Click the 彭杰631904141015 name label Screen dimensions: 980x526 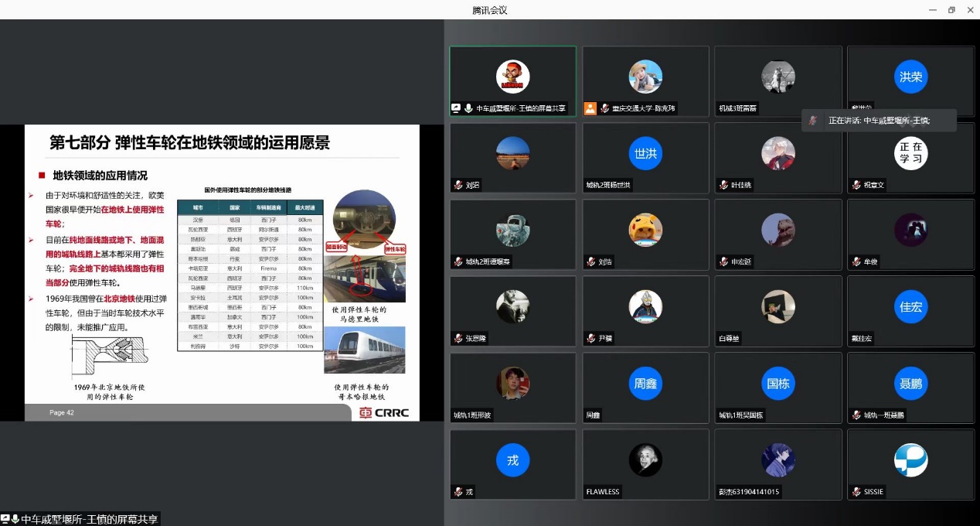tap(749, 492)
